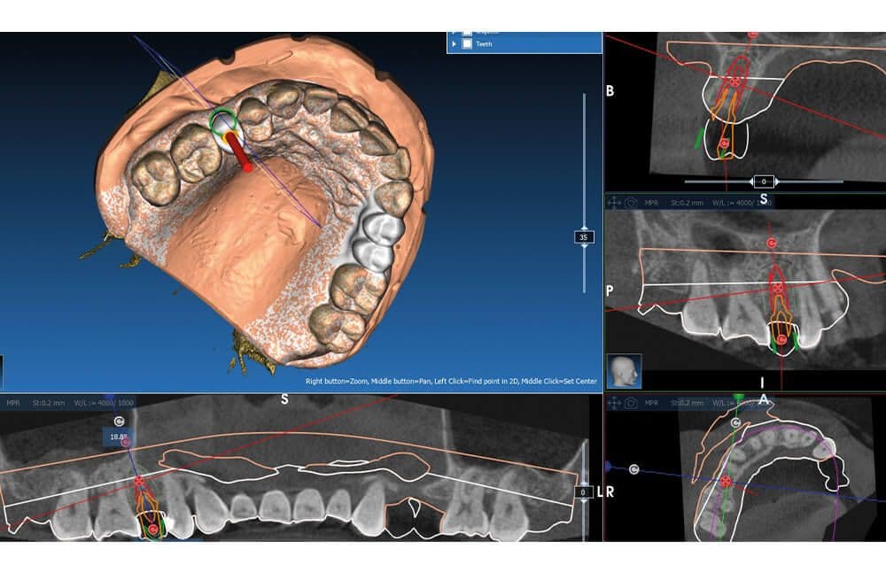Click the camera snapshot icon in sagittal view
The height and width of the screenshot is (588, 886).
pyautogui.click(x=631, y=202)
